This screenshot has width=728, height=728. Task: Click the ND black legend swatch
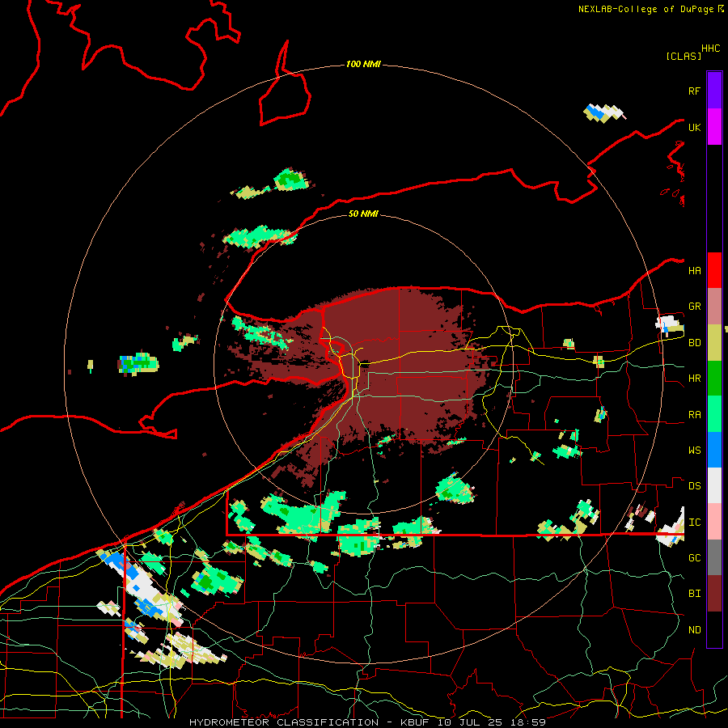point(714,629)
